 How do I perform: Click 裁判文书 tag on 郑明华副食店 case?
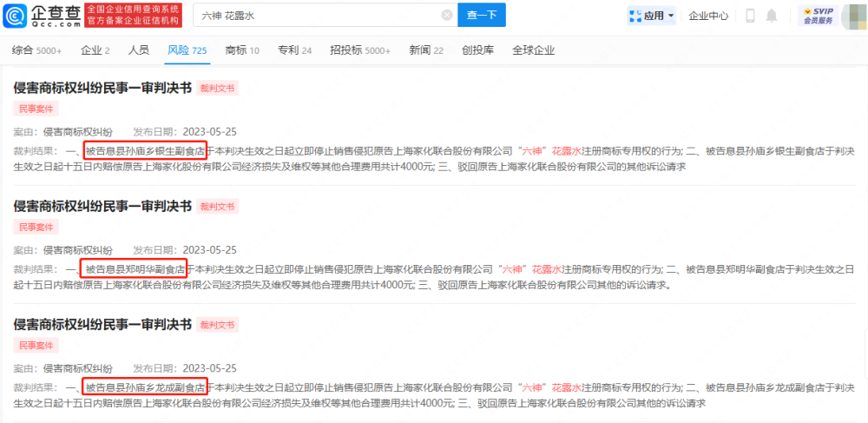coord(218,207)
